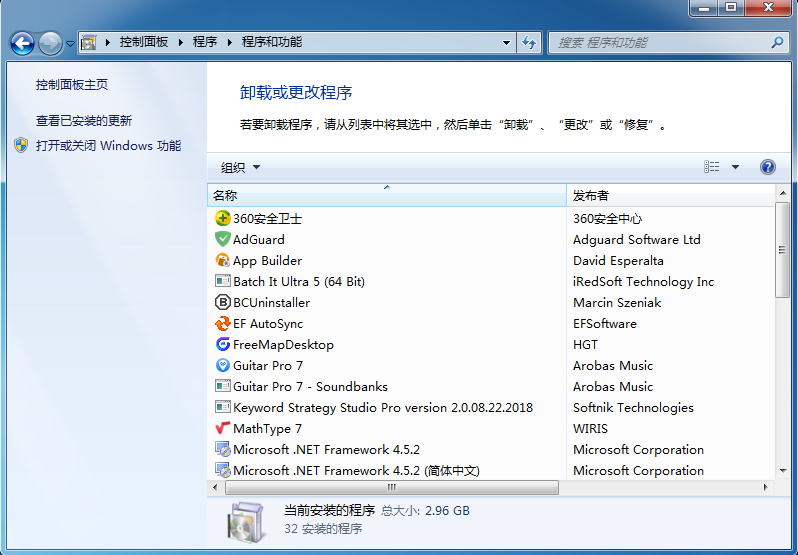
Task: Click the horizontal scrollbar thumb
Action: tap(392, 487)
